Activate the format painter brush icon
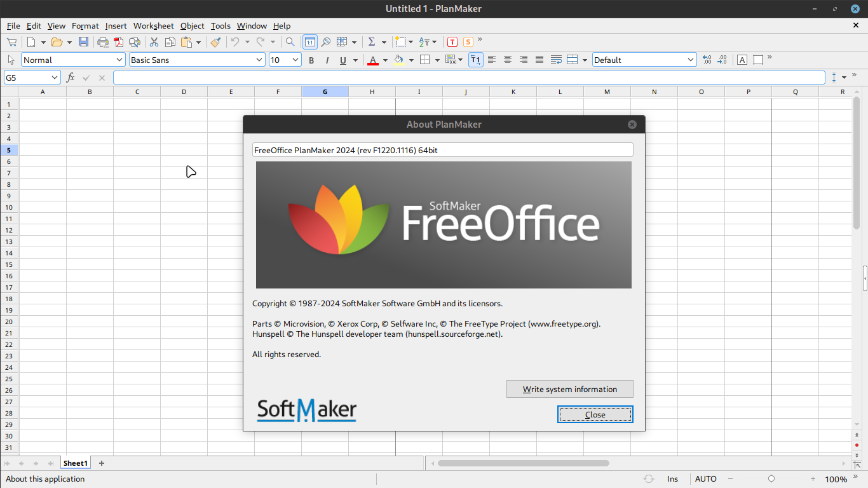Screen dimensions: 868x488 tap(215, 42)
